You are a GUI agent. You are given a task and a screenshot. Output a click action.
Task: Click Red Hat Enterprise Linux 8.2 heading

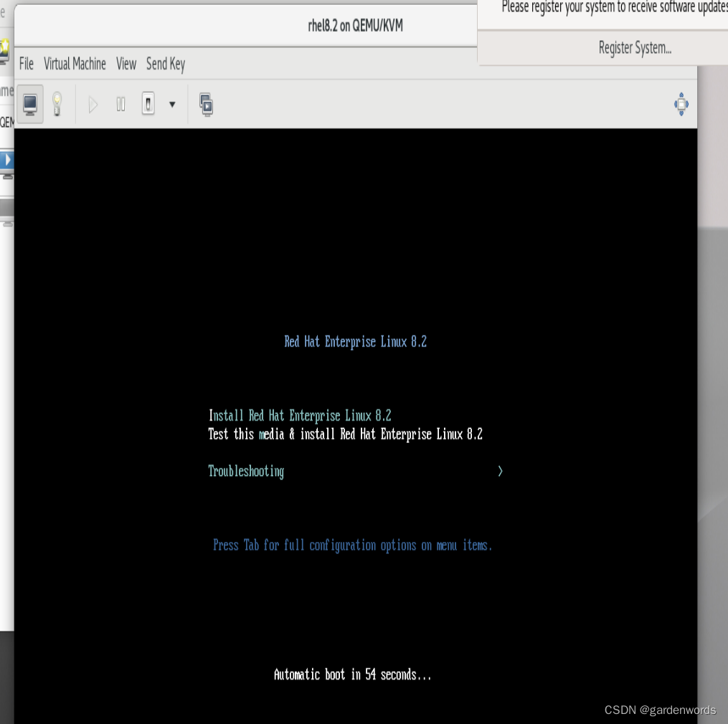pyautogui.click(x=356, y=342)
